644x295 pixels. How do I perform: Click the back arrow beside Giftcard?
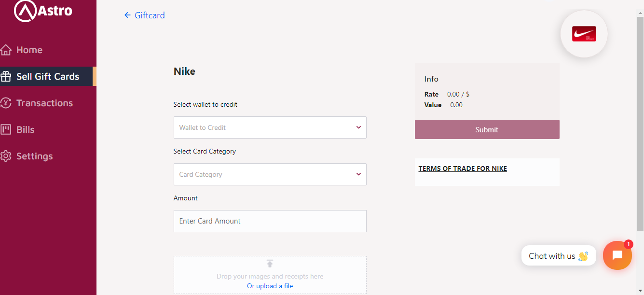(x=127, y=15)
